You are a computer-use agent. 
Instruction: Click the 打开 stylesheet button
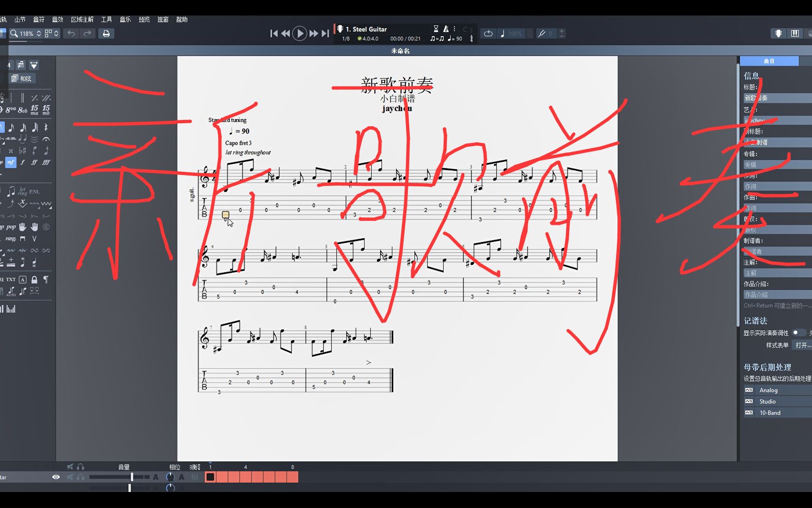pyautogui.click(x=802, y=345)
